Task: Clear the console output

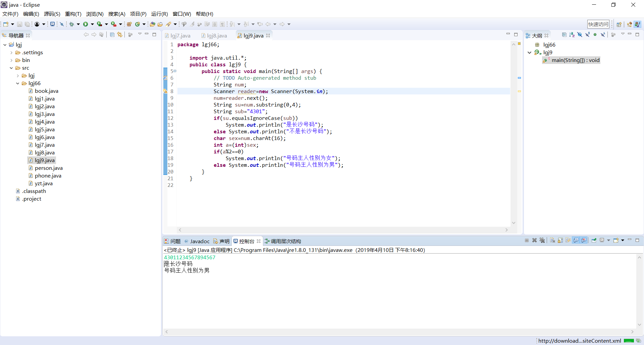Action: (x=552, y=240)
